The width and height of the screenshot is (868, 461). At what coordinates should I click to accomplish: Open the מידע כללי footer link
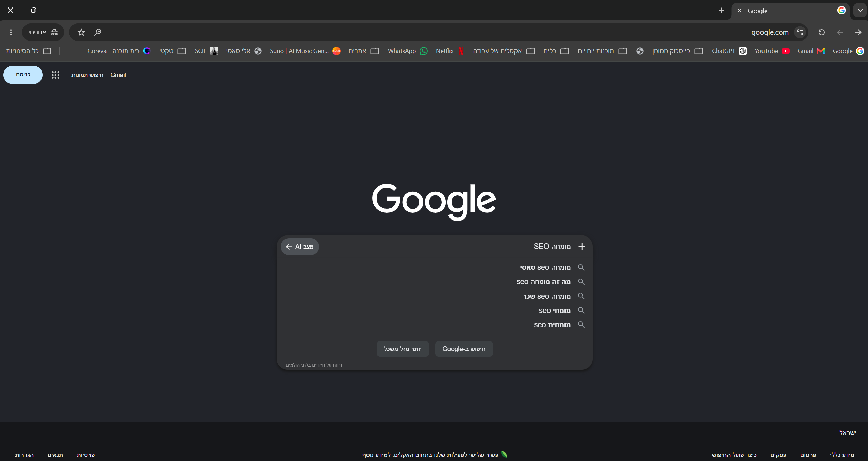pos(842,455)
